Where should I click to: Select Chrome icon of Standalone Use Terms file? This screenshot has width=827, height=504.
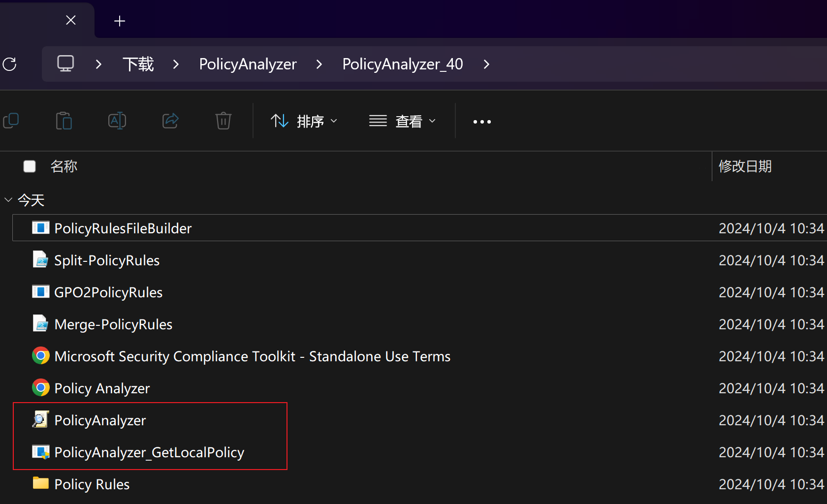click(x=41, y=355)
